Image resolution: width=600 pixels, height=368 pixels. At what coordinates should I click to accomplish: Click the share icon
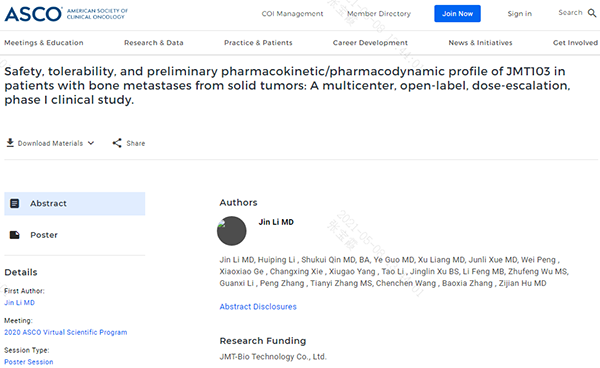tap(117, 143)
